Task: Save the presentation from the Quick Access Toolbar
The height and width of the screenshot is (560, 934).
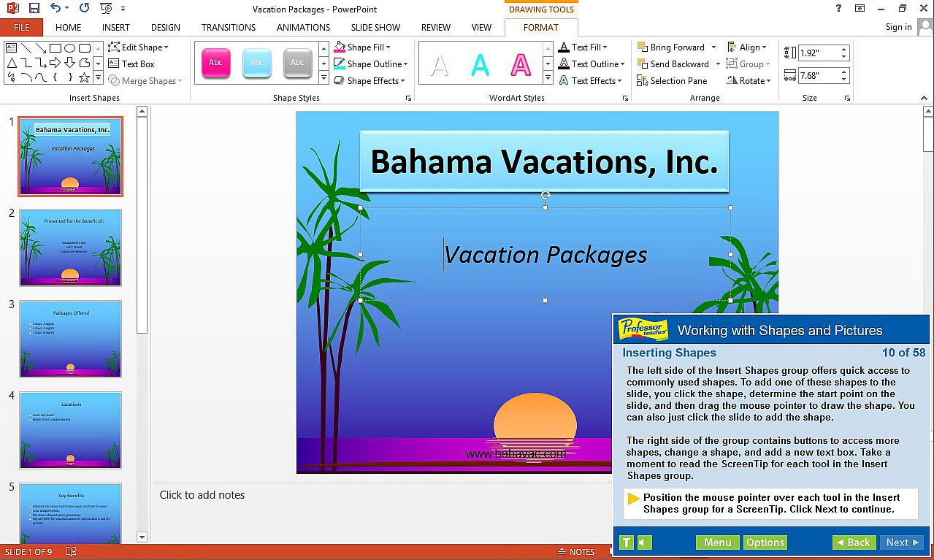Action: (x=34, y=9)
